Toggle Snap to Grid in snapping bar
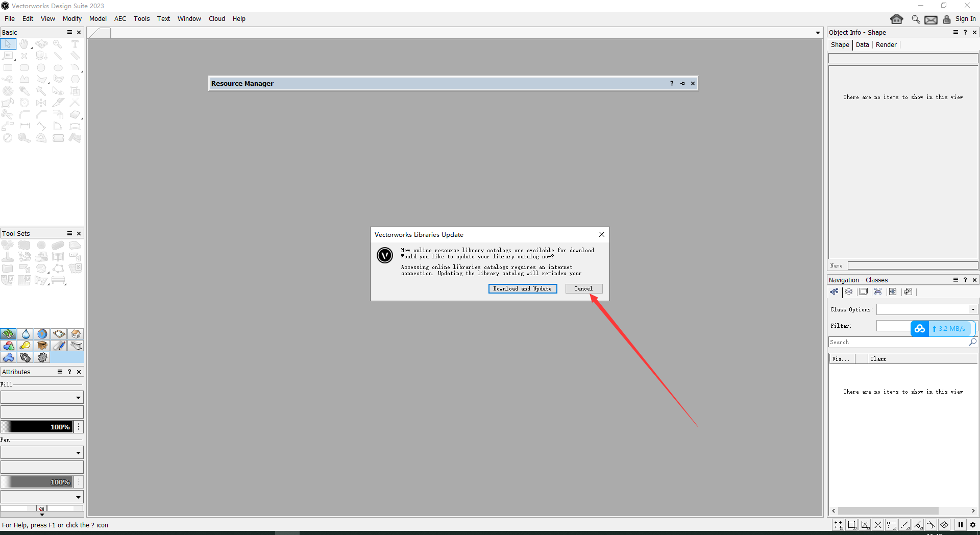 pos(839,525)
